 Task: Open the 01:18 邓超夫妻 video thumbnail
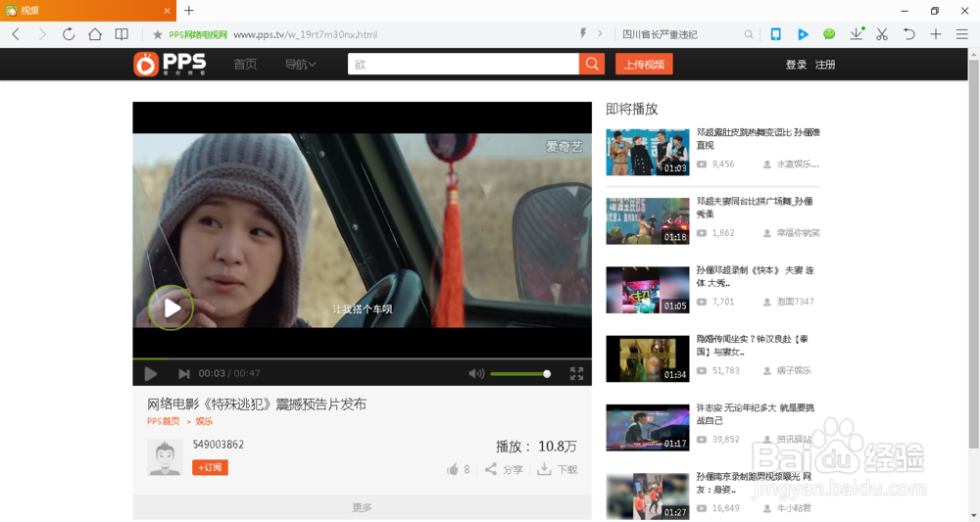648,221
